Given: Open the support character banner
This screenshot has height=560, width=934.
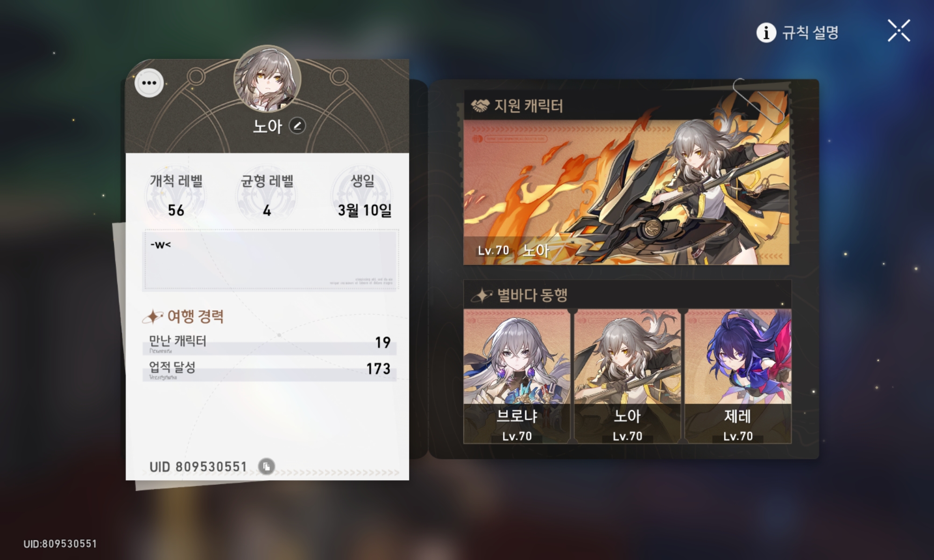Looking at the screenshot, I should (x=626, y=192).
